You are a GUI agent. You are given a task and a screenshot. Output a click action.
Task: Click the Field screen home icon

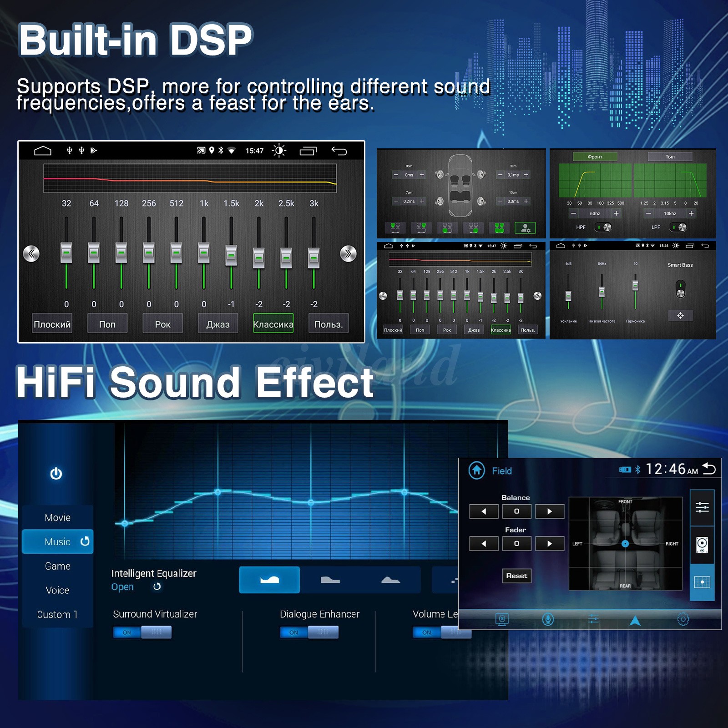pyautogui.click(x=476, y=470)
